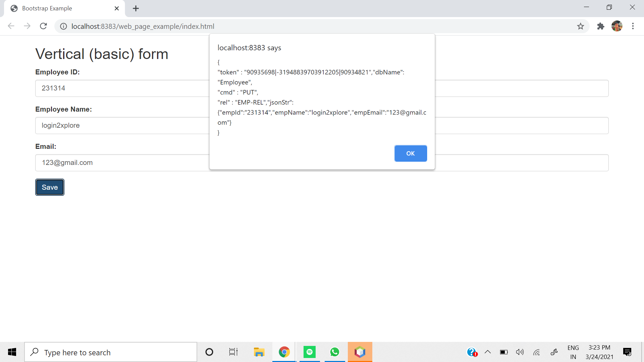Open volume control icon

520,352
